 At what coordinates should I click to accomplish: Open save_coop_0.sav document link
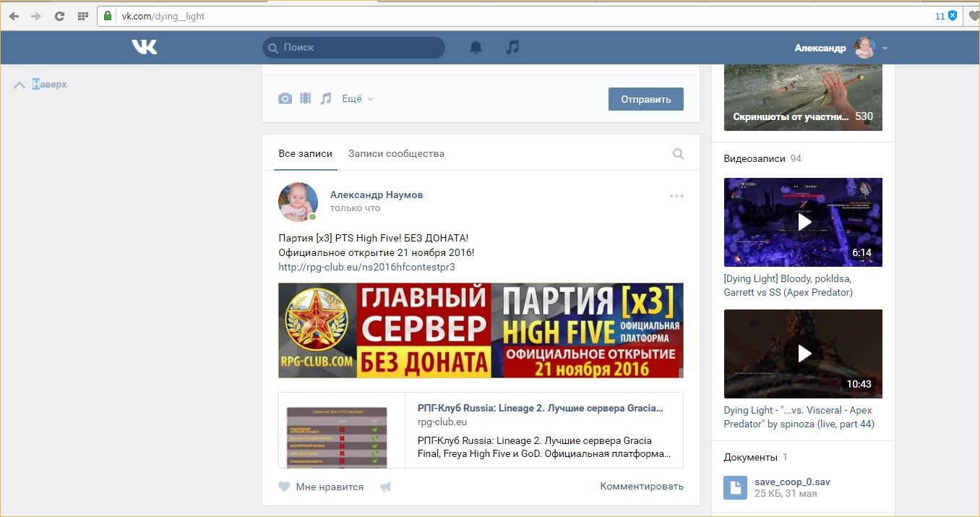pyautogui.click(x=792, y=482)
